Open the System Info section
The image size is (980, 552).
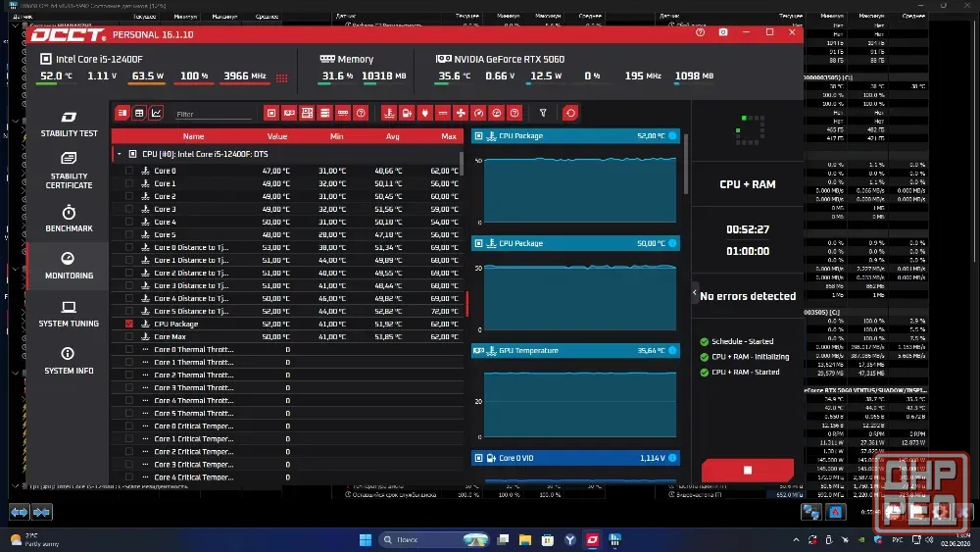point(69,362)
